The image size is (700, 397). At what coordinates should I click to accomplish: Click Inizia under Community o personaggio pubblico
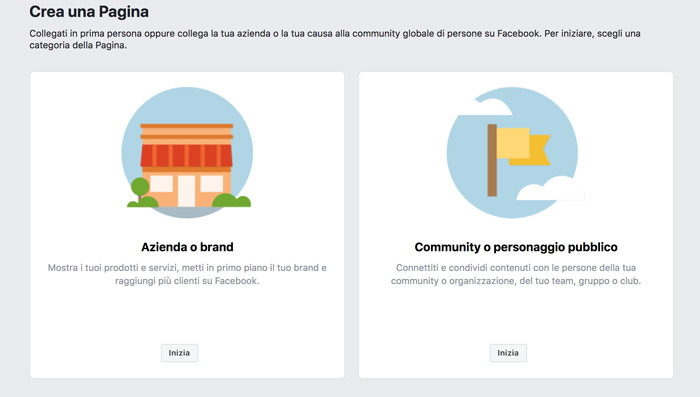[x=508, y=353]
